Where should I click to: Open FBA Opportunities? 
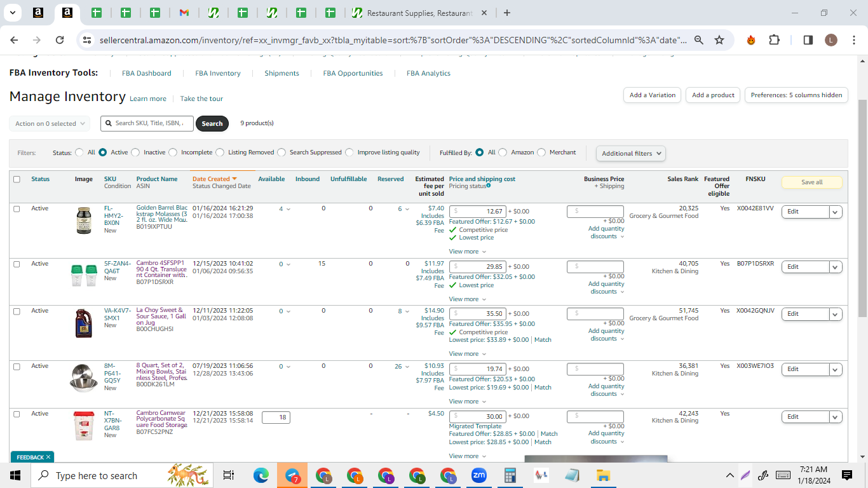353,74
